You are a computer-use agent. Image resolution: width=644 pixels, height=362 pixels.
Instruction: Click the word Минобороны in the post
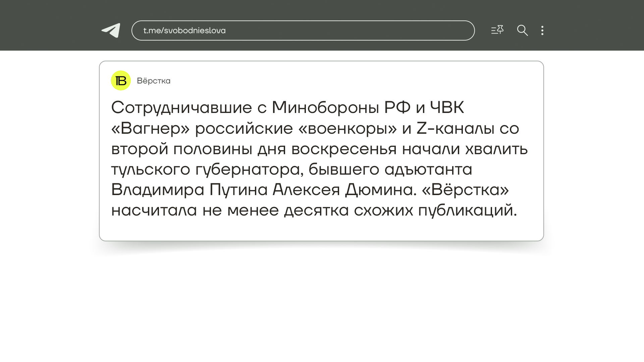click(325, 108)
